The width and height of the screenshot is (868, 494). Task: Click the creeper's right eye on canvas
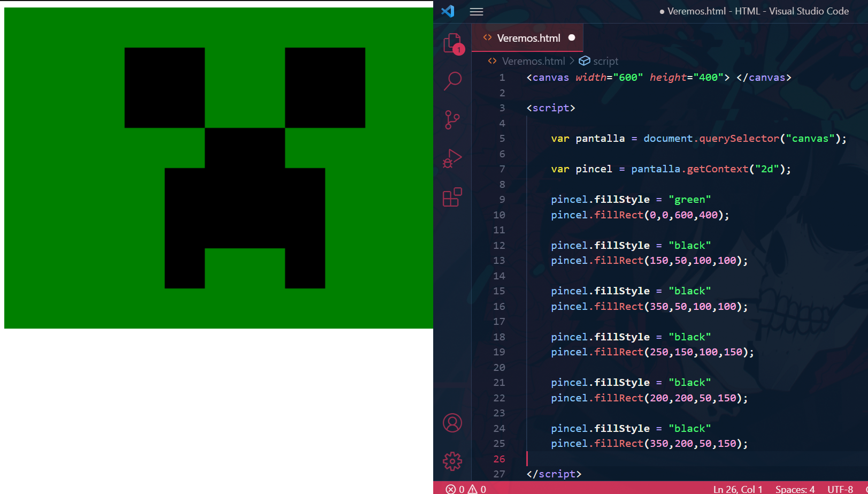(325, 88)
